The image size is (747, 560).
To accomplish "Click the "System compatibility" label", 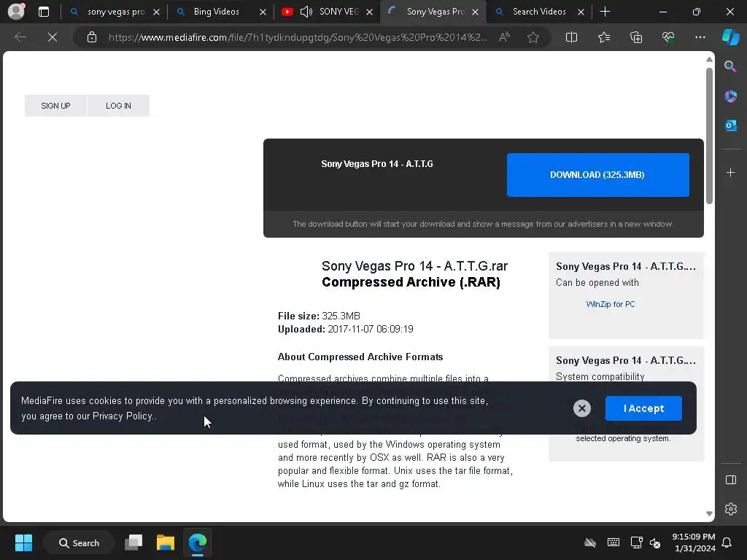I will tap(600, 377).
